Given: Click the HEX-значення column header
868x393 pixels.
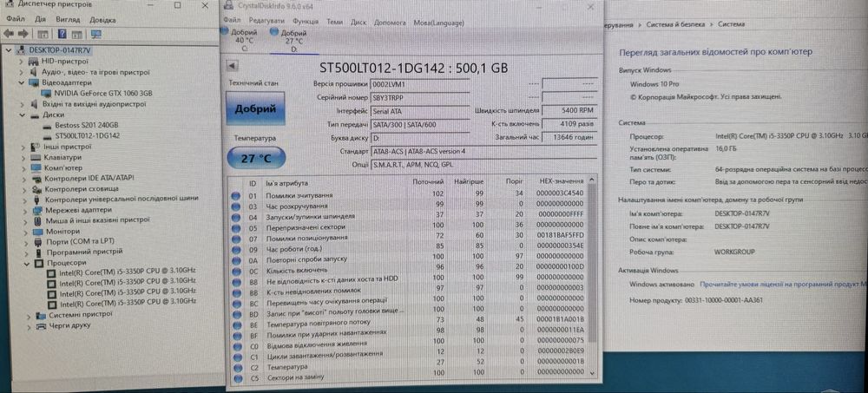Looking at the screenshot, I should [562, 181].
